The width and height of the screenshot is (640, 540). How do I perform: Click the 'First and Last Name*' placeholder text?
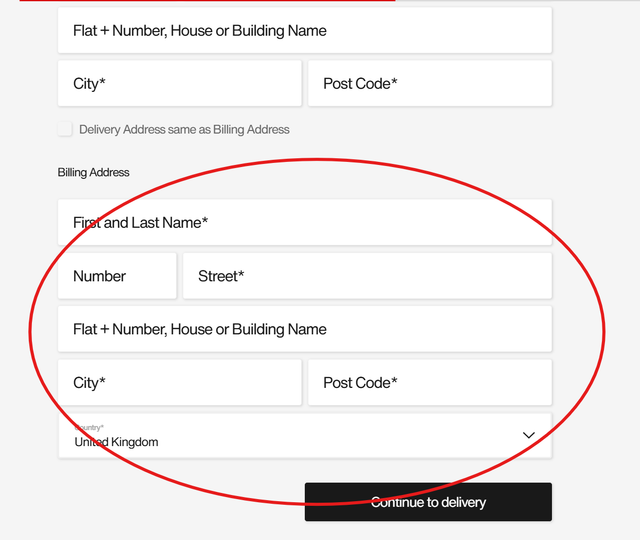140,222
